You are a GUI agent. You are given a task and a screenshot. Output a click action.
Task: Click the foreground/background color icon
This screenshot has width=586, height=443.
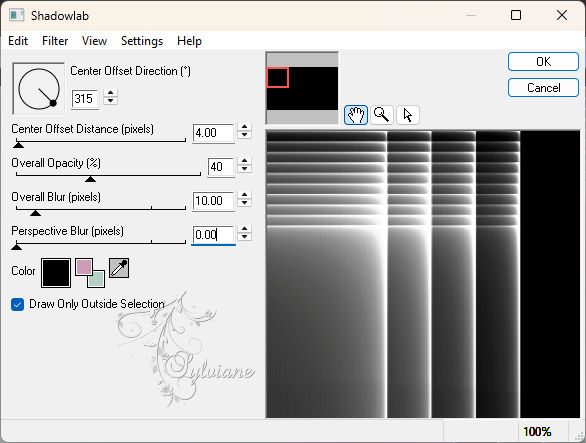90,273
